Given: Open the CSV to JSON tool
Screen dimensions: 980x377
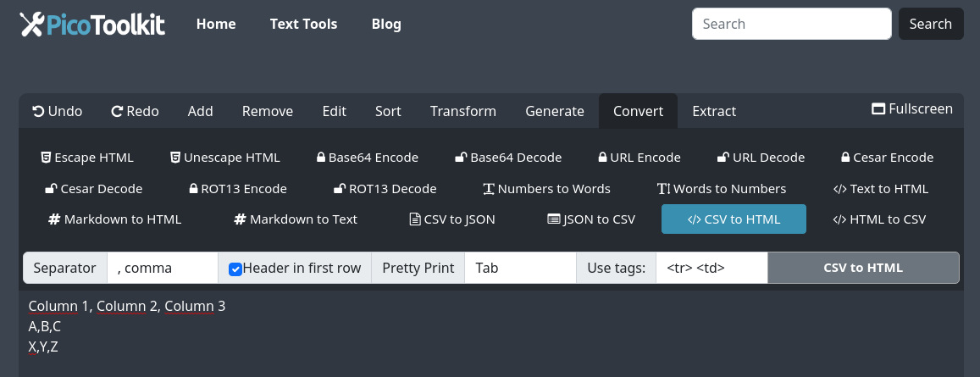Looking at the screenshot, I should (x=452, y=219).
